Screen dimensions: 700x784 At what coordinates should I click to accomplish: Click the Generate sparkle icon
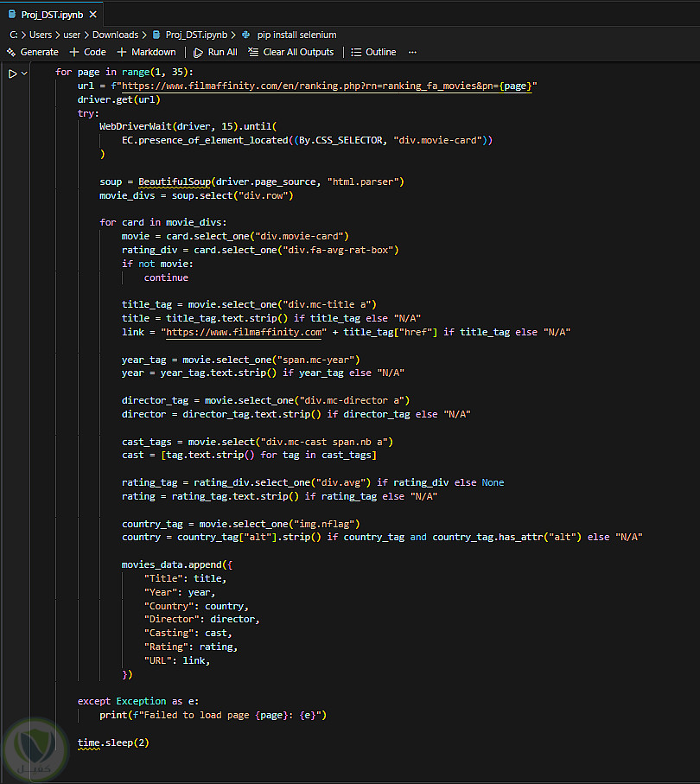tap(11, 52)
